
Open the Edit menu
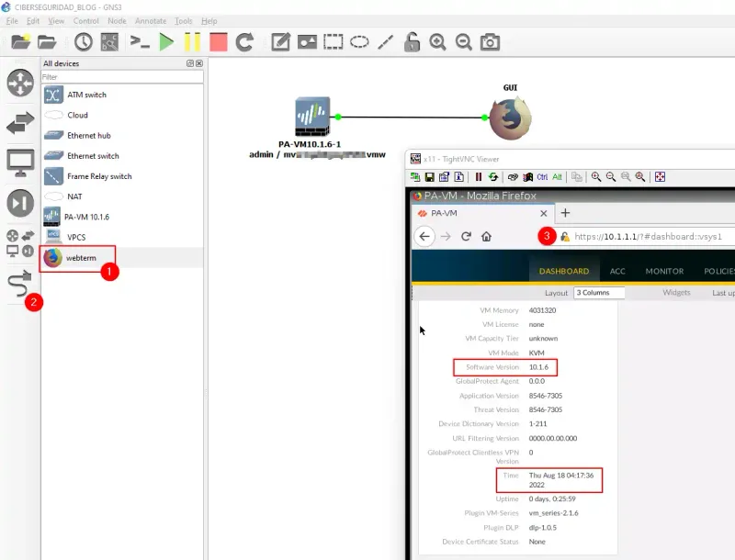(x=33, y=21)
